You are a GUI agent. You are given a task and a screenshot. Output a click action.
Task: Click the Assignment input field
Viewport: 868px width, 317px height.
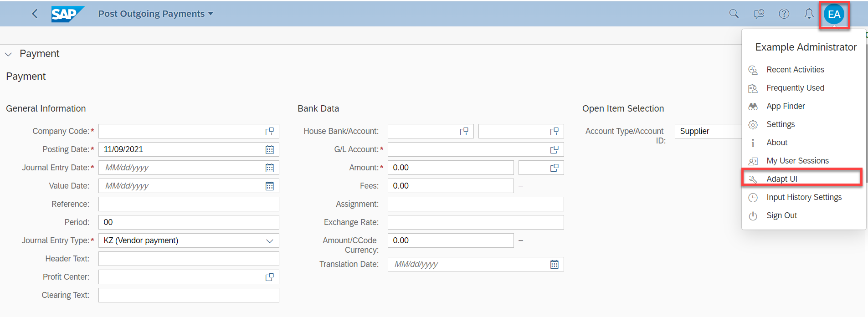pos(476,204)
